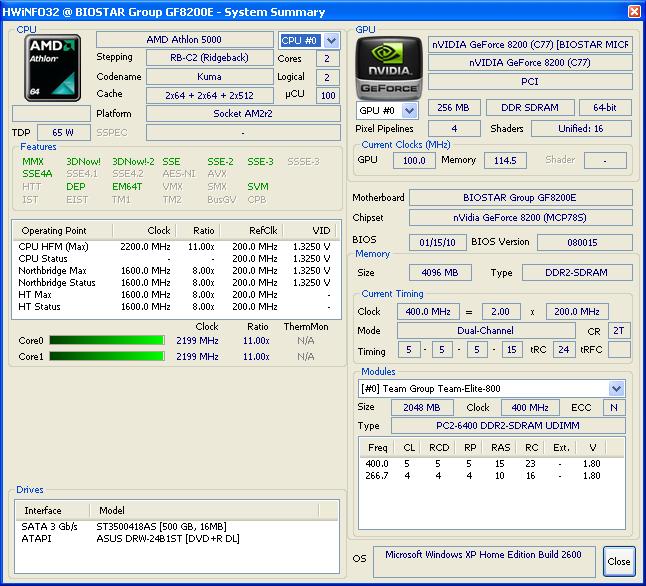
Task: Click the Core0 usage bar
Action: click(x=107, y=340)
